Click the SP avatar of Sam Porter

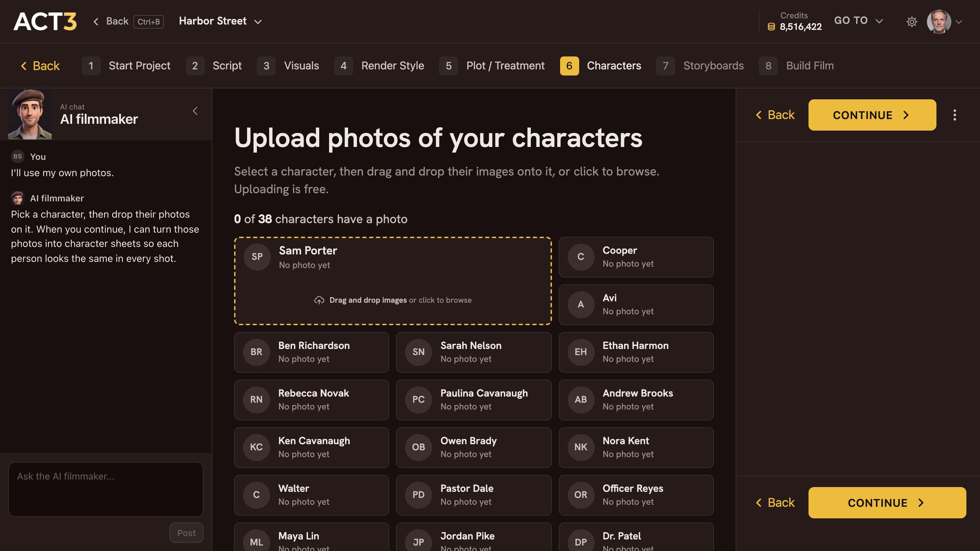(257, 257)
